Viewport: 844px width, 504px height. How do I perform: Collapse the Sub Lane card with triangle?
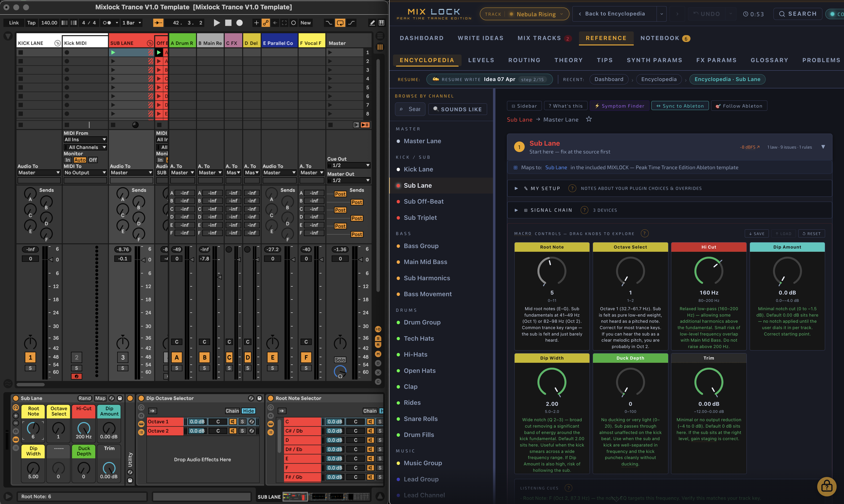pyautogui.click(x=823, y=147)
